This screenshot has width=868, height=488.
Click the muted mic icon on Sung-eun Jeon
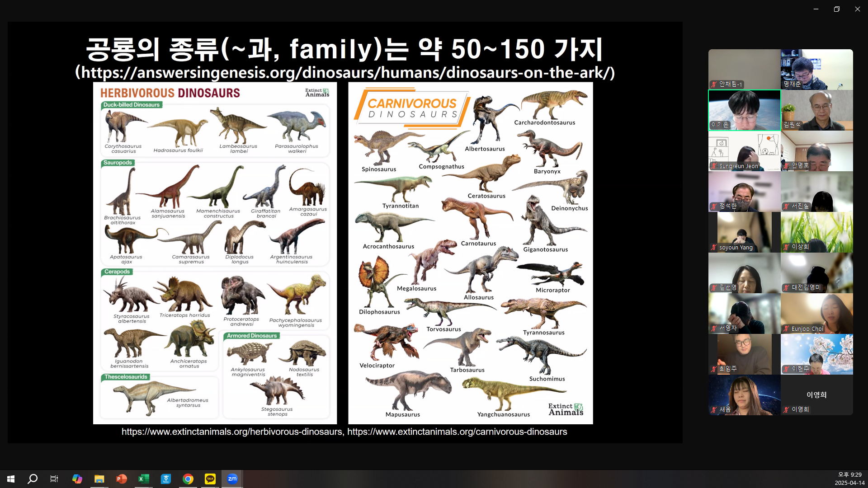pyautogui.click(x=714, y=166)
